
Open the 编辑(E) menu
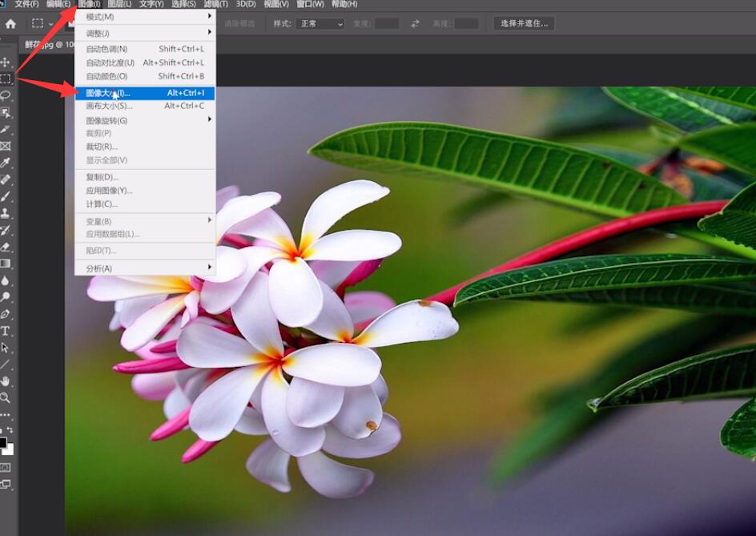tap(58, 4)
